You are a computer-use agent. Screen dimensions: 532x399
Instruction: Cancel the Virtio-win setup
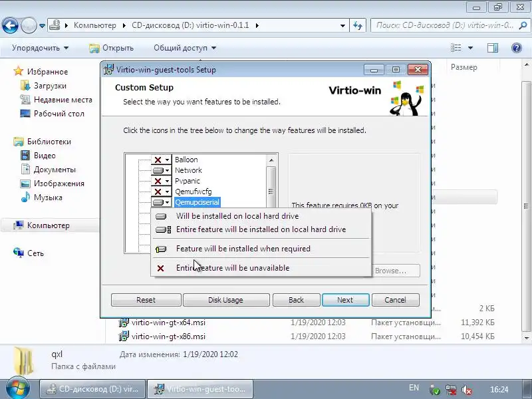(395, 300)
